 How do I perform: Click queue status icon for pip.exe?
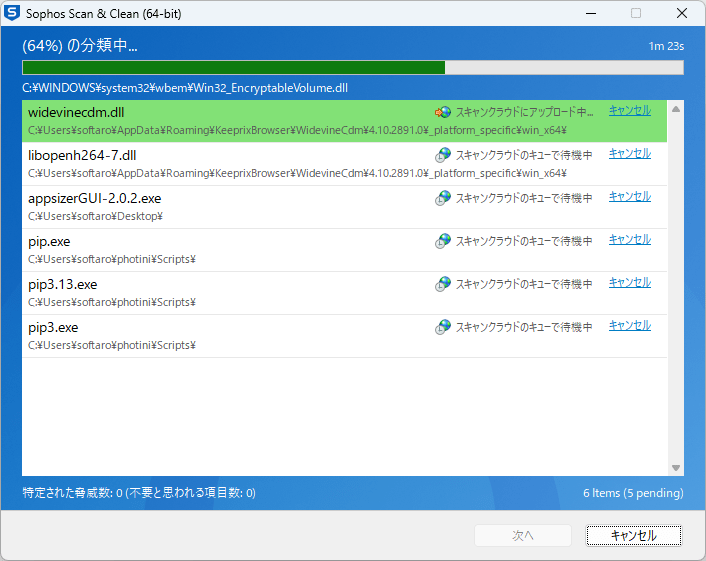(443, 241)
